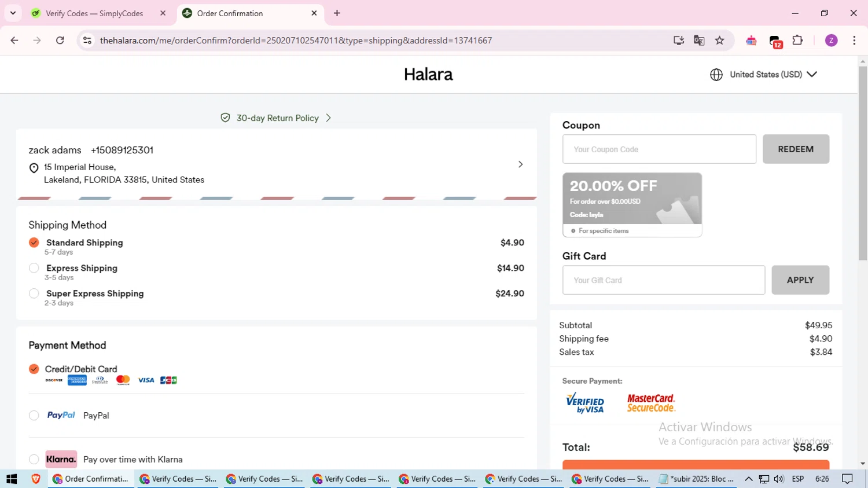Open the network icon in system tray
The width and height of the screenshot is (868, 488).
click(x=764, y=479)
